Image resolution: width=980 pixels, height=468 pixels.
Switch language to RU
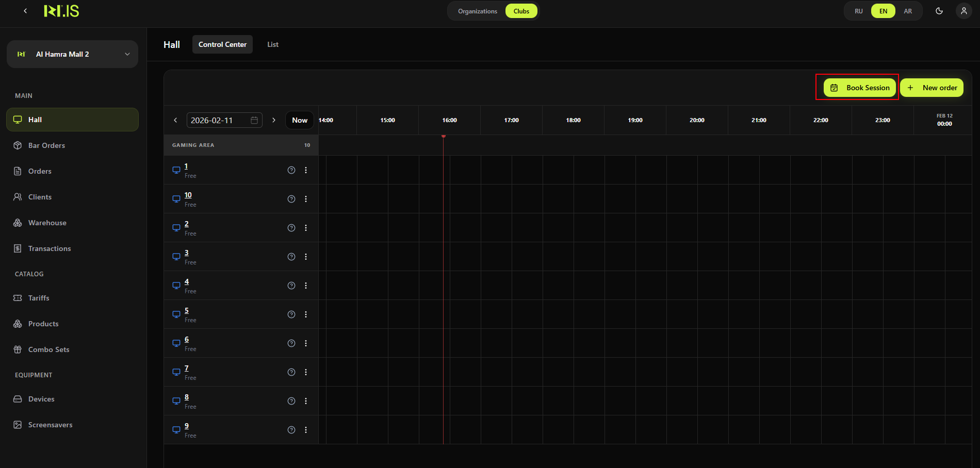tap(858, 11)
